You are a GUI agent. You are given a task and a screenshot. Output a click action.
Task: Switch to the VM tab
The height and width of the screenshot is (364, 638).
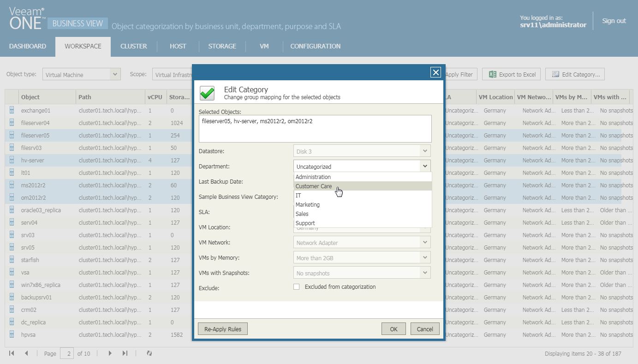264,47
